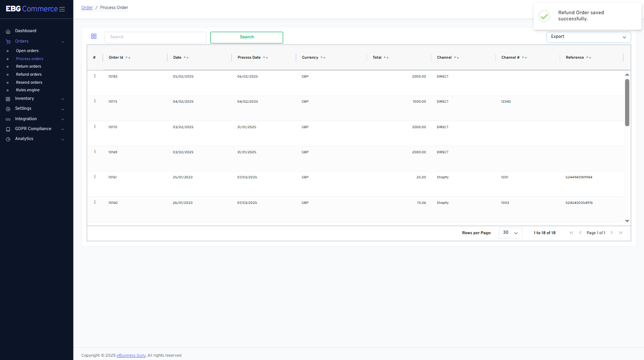Collapse the Orders sidebar section

click(x=63, y=42)
